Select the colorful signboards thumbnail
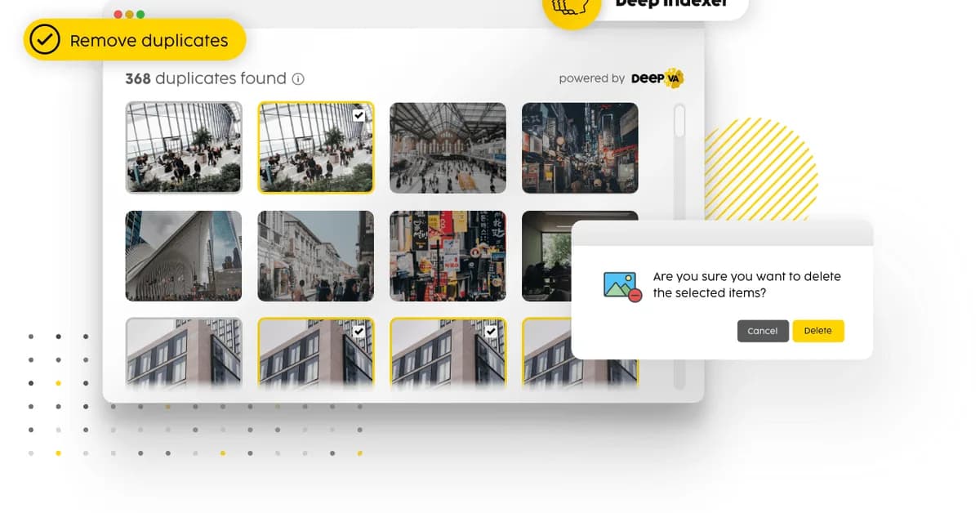The height and width of the screenshot is (513, 980). pos(448,256)
